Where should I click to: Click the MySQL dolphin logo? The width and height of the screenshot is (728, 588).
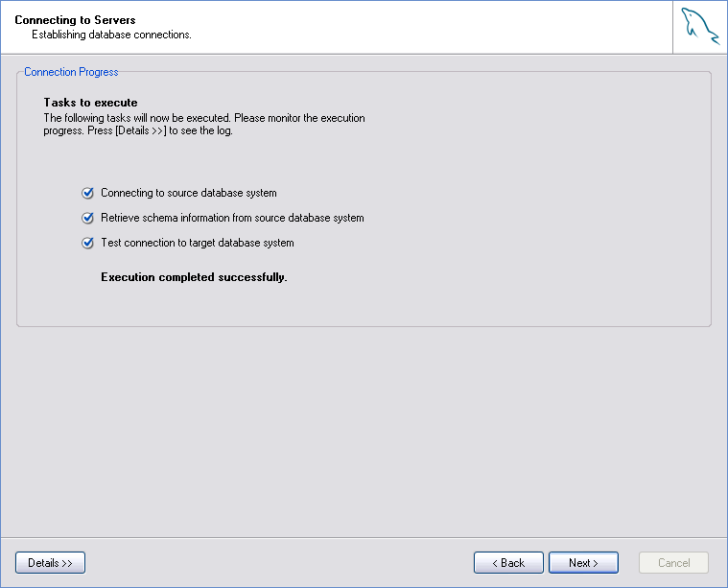click(700, 27)
